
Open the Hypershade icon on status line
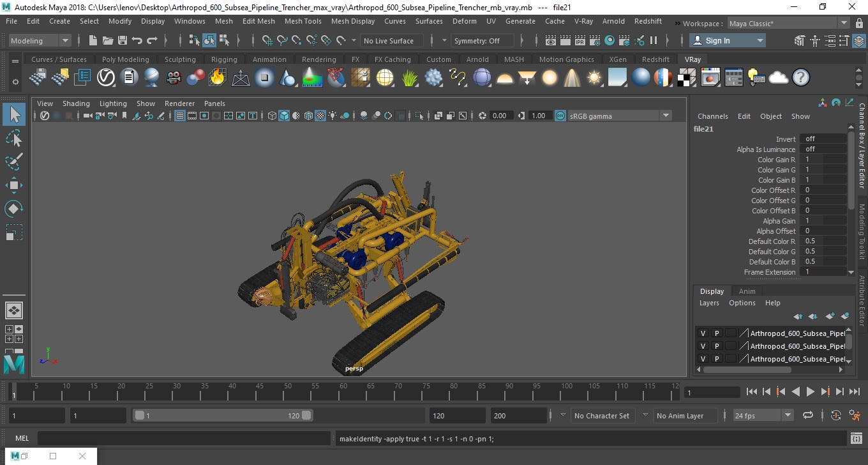pyautogui.click(x=610, y=40)
